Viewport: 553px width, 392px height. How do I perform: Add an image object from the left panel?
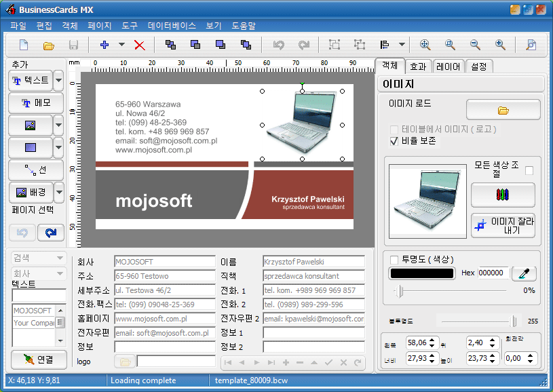pyautogui.click(x=31, y=125)
